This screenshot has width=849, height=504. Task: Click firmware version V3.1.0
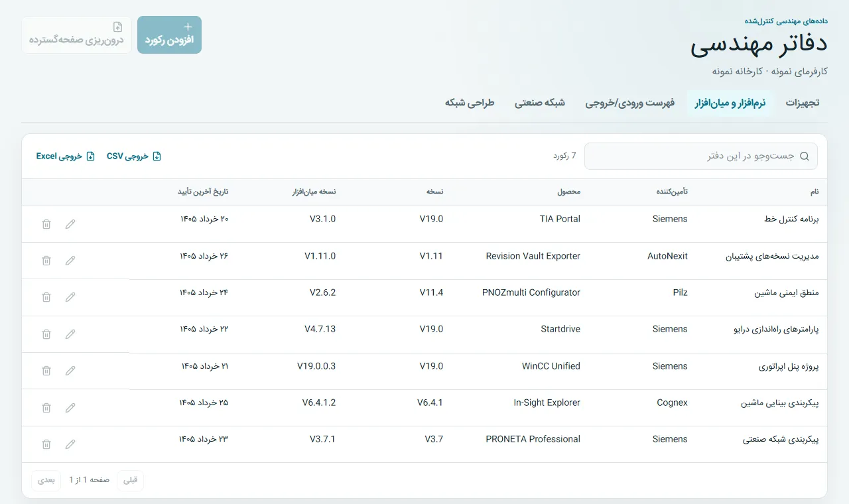click(322, 219)
